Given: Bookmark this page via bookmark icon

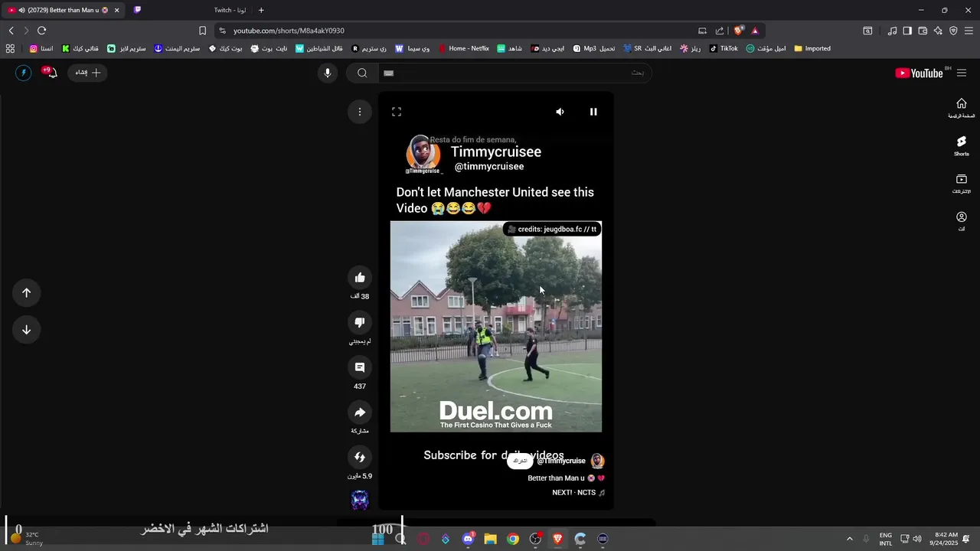Looking at the screenshot, I should [202, 31].
